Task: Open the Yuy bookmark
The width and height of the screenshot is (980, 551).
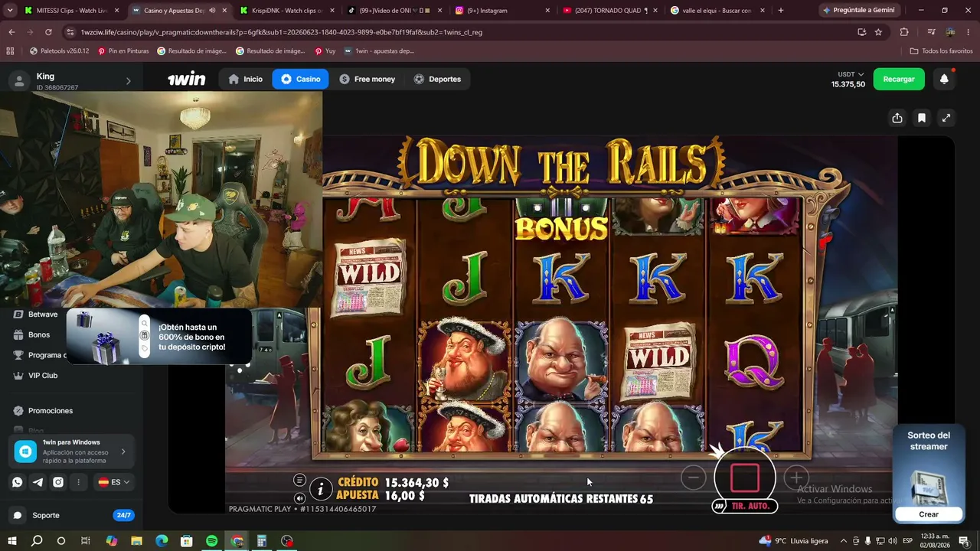Action: pos(325,51)
